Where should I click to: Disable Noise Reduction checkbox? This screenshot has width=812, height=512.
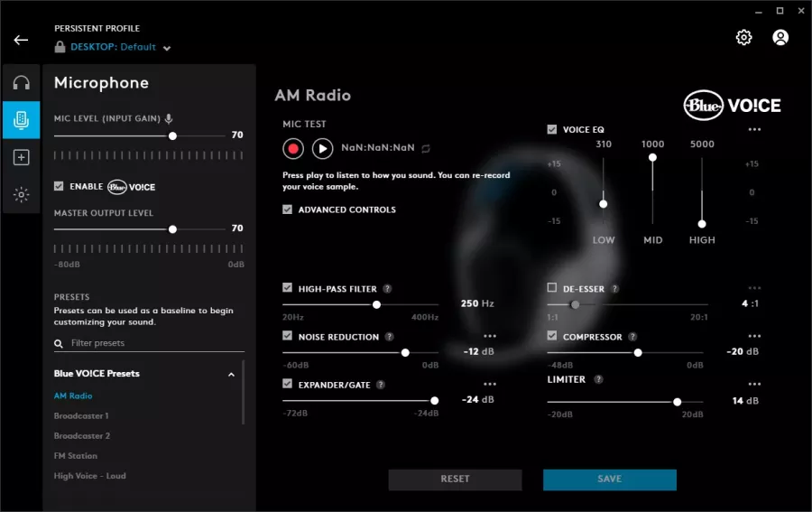[288, 336]
